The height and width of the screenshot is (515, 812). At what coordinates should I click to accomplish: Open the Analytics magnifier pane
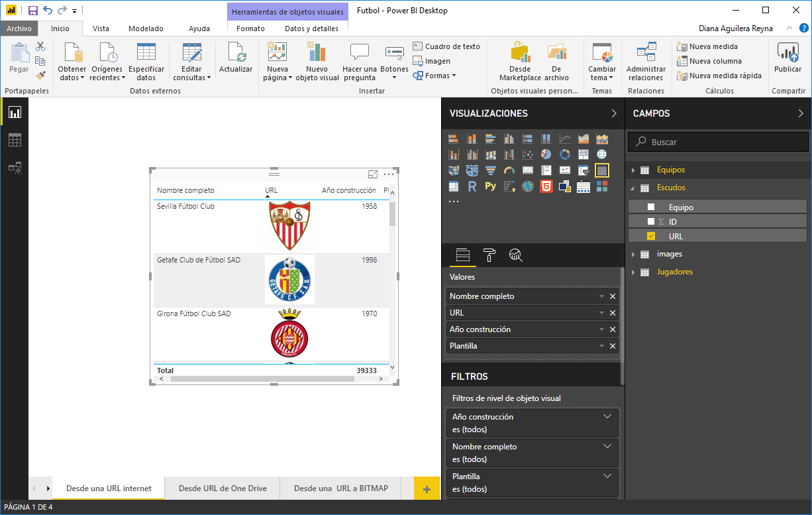coord(516,255)
